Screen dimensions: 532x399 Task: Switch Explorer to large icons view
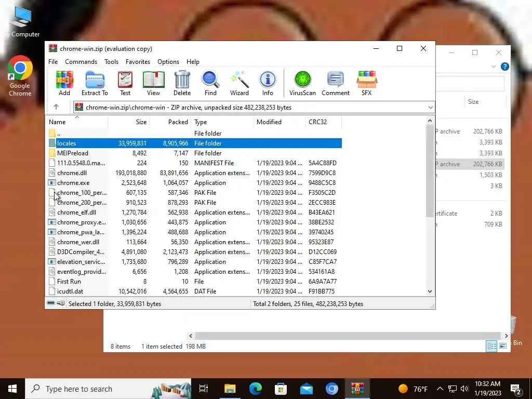pos(503,345)
